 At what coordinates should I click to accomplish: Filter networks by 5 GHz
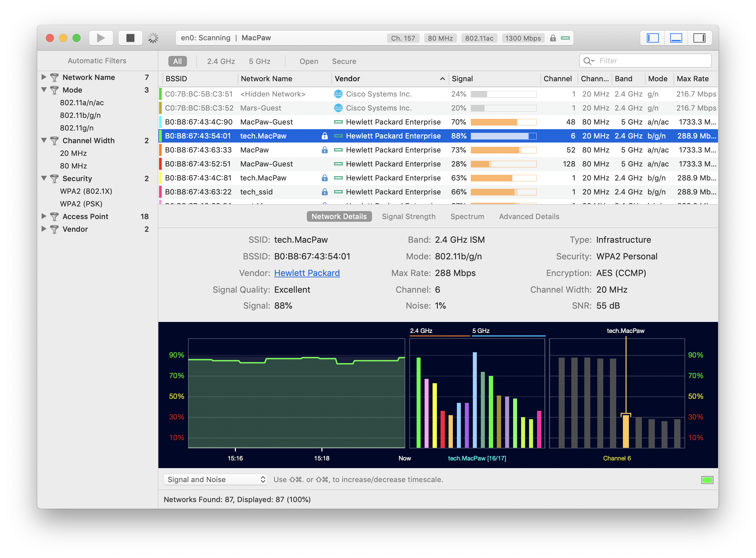tap(260, 61)
